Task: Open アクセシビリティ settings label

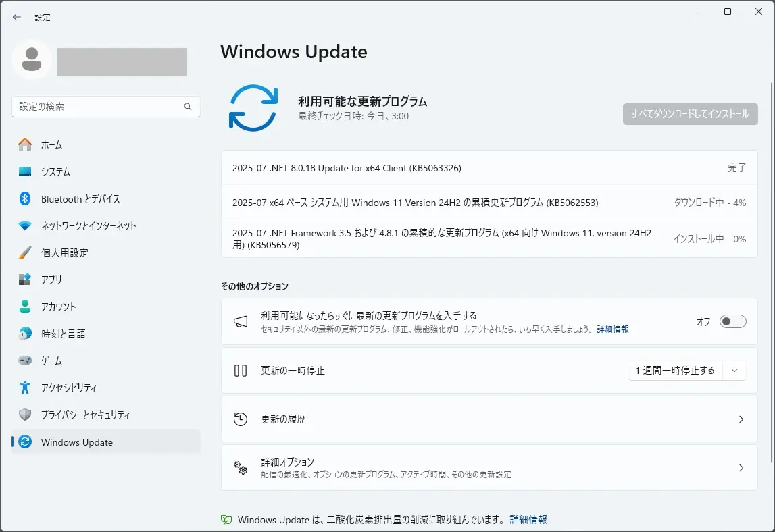Action: point(69,388)
